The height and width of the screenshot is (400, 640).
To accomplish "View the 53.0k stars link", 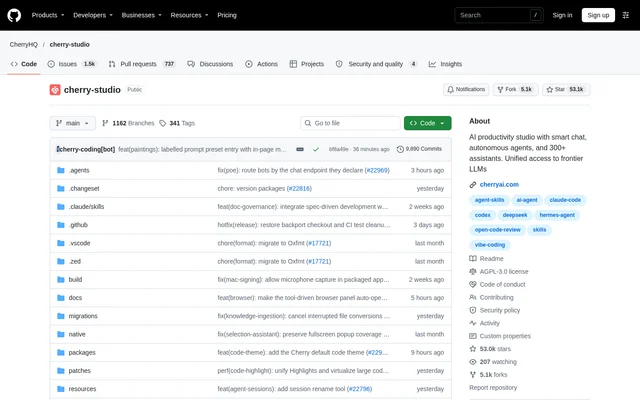I will point(490,349).
